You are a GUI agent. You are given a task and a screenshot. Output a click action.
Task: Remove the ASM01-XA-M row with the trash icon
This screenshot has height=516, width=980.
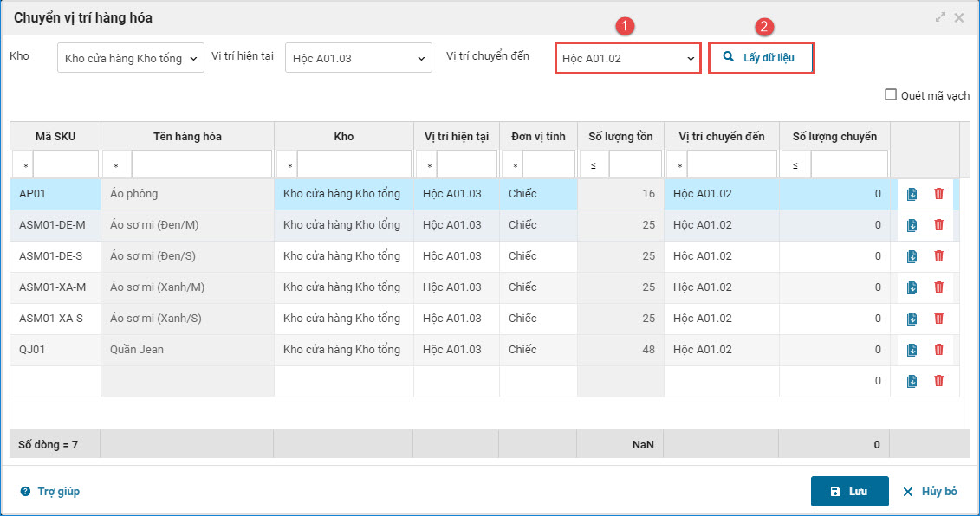[938, 287]
